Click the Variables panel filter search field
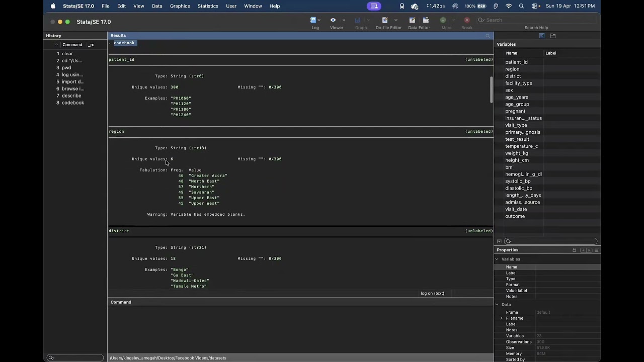Screen dimensions: 644x362 coord(551,241)
